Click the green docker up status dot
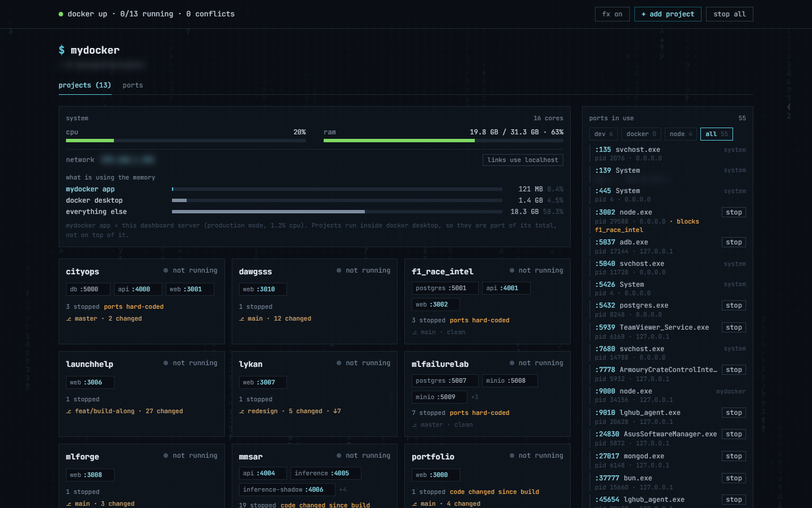The image size is (812, 508). (x=61, y=14)
